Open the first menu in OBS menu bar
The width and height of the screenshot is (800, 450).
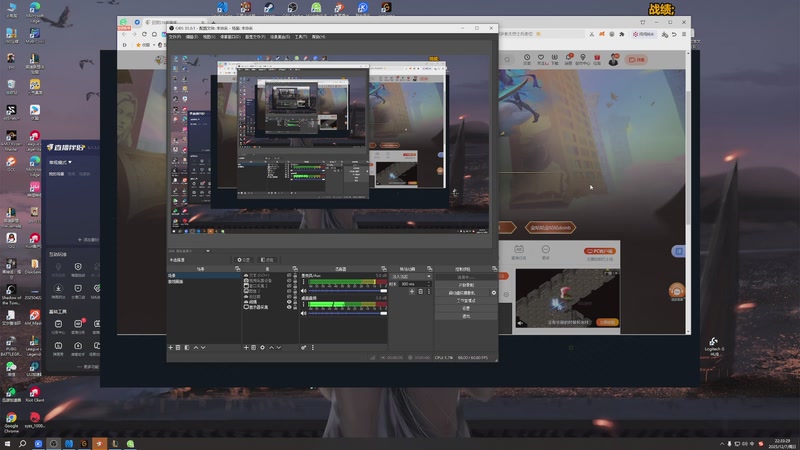[x=175, y=37]
